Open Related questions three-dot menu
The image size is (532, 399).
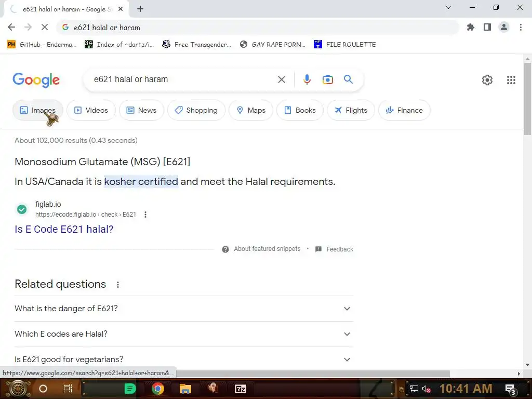click(118, 285)
